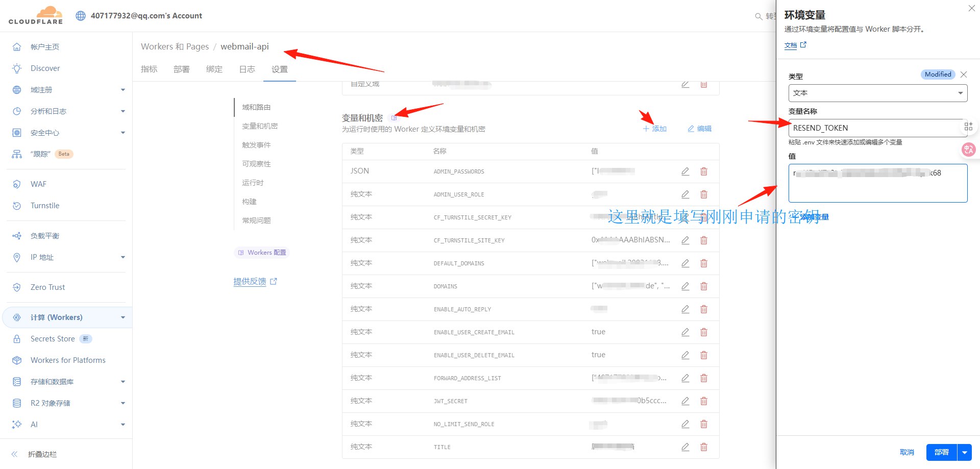Open the 提供反馈 link
The width and height of the screenshot is (980, 469).
point(250,281)
